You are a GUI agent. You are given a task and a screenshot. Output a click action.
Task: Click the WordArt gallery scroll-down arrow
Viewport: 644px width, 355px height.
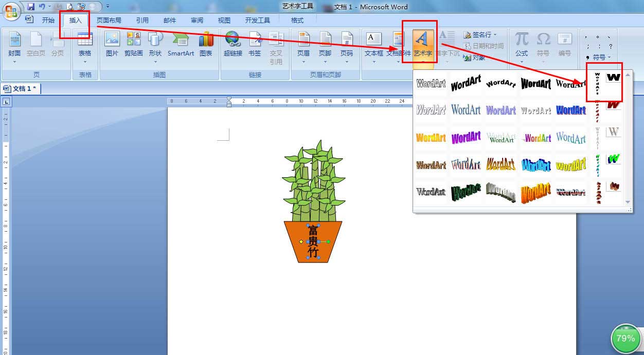tap(628, 202)
